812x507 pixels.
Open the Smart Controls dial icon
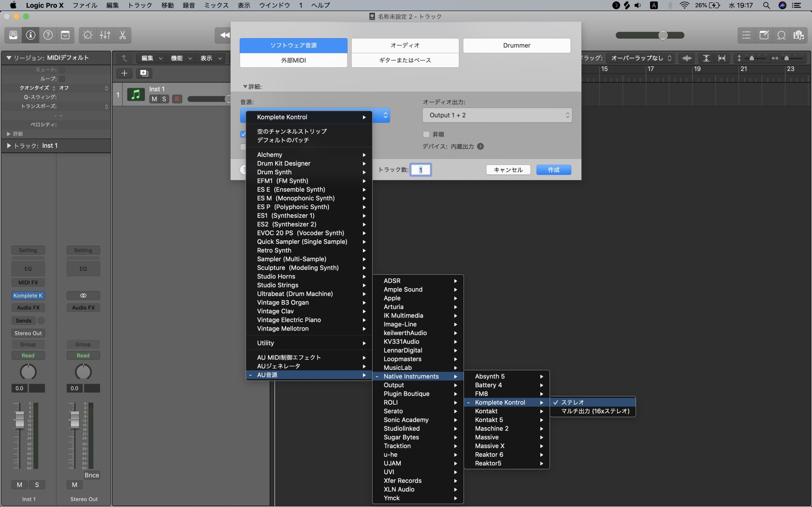(x=88, y=35)
